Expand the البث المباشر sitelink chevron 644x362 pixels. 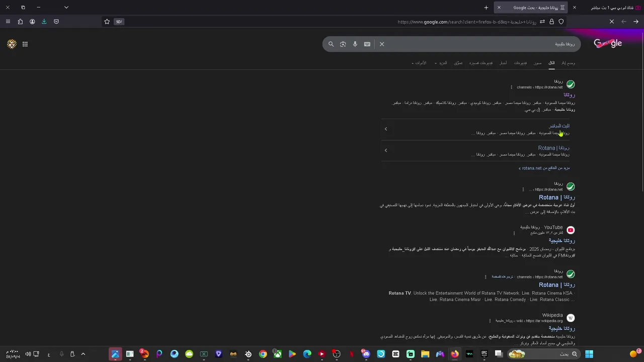(386, 129)
